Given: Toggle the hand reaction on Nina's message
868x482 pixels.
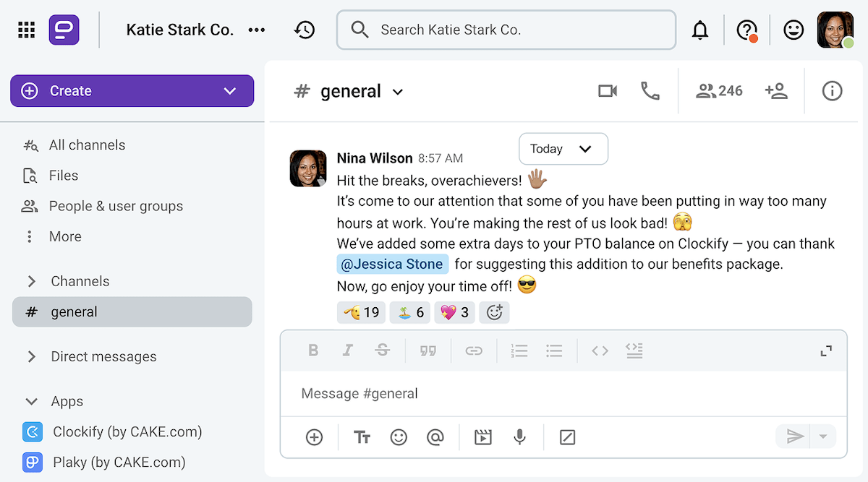Looking at the screenshot, I should (361, 312).
